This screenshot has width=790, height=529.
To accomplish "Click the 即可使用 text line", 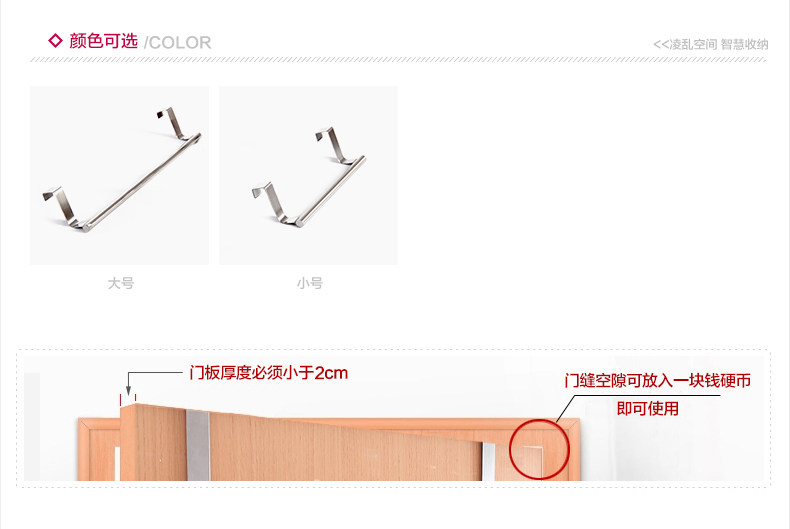I will click(x=648, y=408).
